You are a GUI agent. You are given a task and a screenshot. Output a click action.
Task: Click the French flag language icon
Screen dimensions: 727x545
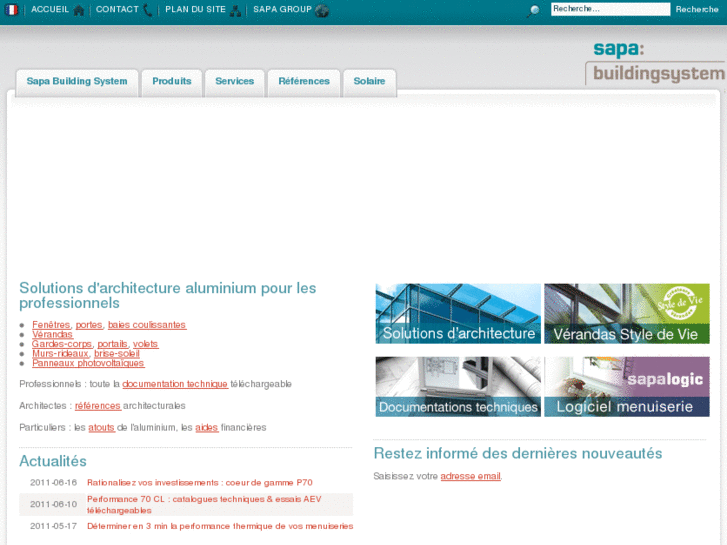pyautogui.click(x=11, y=9)
